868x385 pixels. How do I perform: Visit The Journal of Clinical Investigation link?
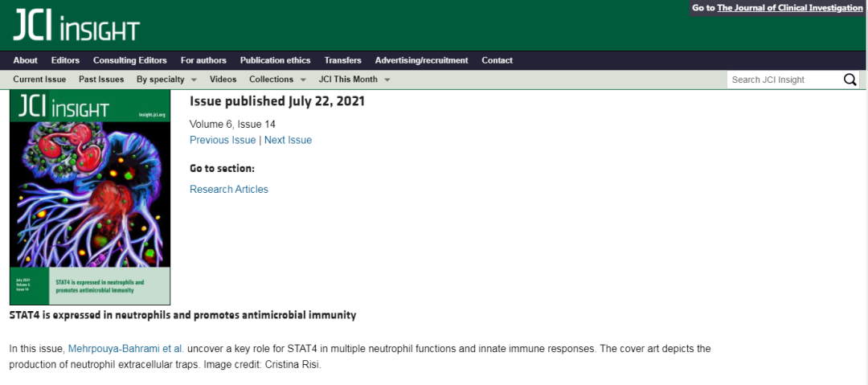pos(790,8)
